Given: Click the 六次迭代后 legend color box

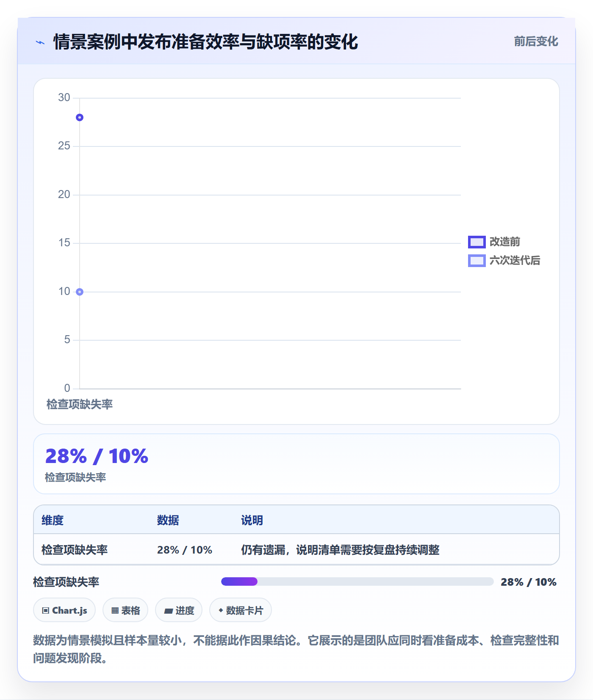Looking at the screenshot, I should pos(477,260).
